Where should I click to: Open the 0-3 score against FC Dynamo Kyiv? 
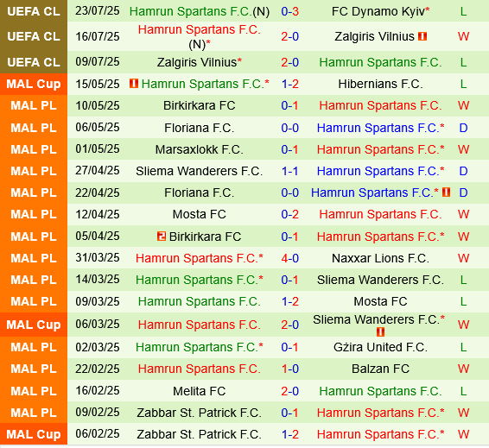pyautogui.click(x=289, y=11)
